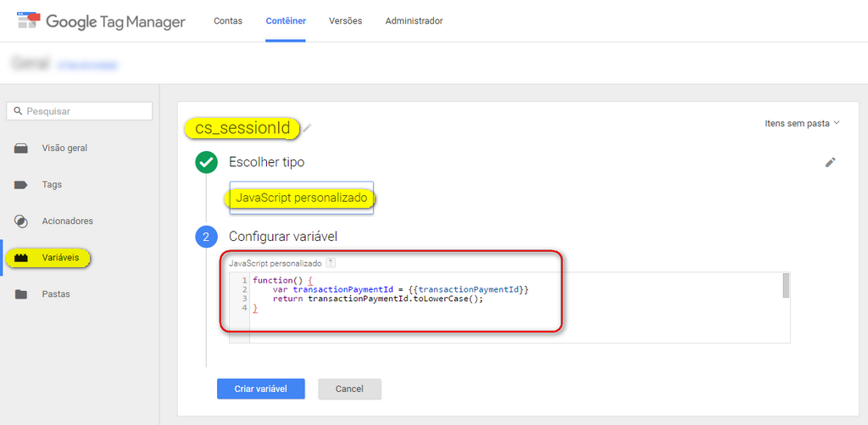Click pencil icon beside cs_sessionId name

[x=308, y=128]
